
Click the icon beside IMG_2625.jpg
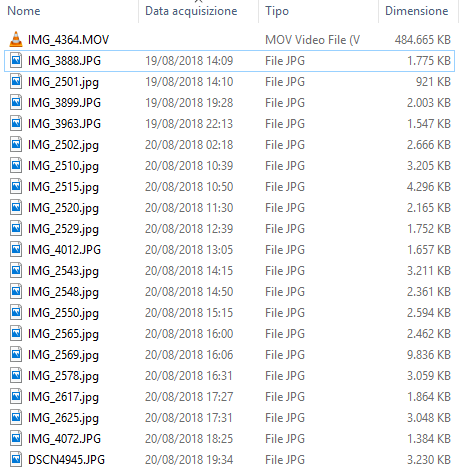[x=16, y=417]
